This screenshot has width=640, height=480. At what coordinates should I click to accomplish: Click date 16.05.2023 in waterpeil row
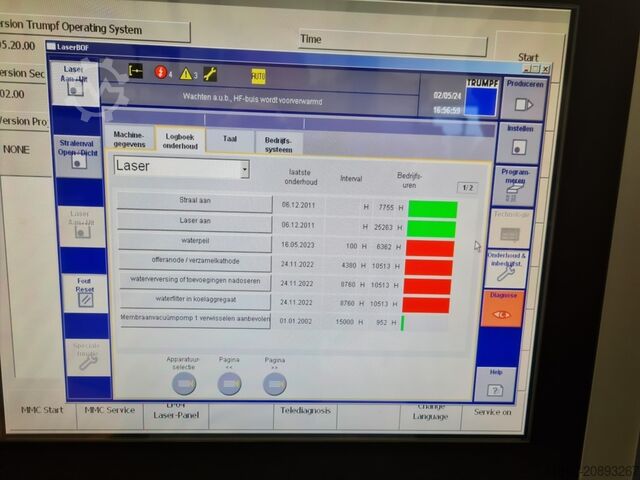tap(297, 244)
